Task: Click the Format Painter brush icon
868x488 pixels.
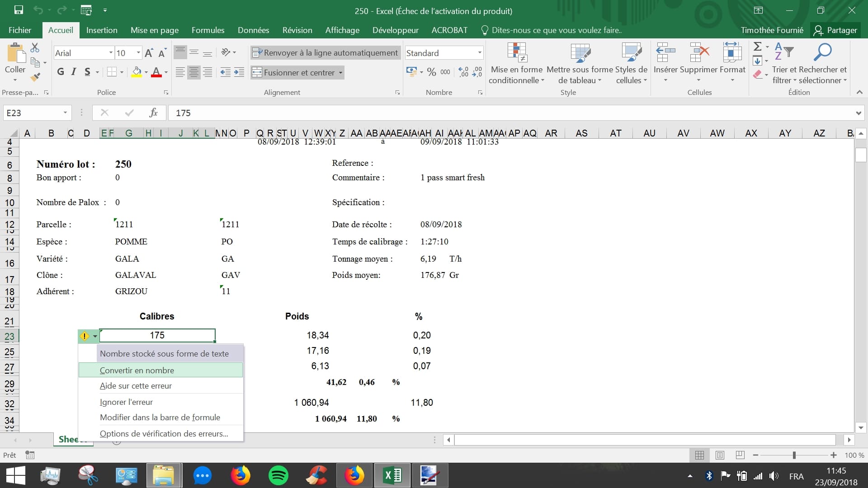Action: click(x=35, y=77)
